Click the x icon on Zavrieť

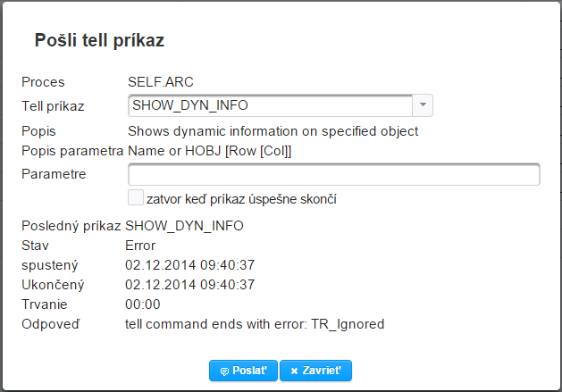pos(294,371)
